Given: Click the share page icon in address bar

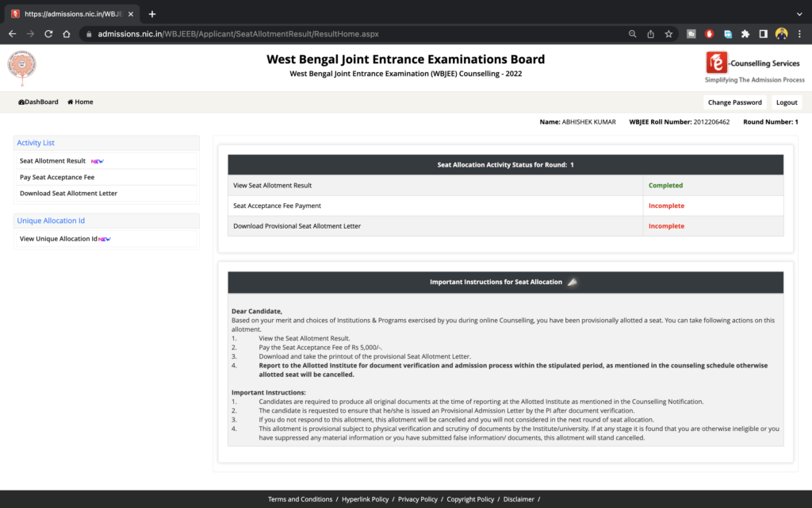Looking at the screenshot, I should pyautogui.click(x=650, y=33).
